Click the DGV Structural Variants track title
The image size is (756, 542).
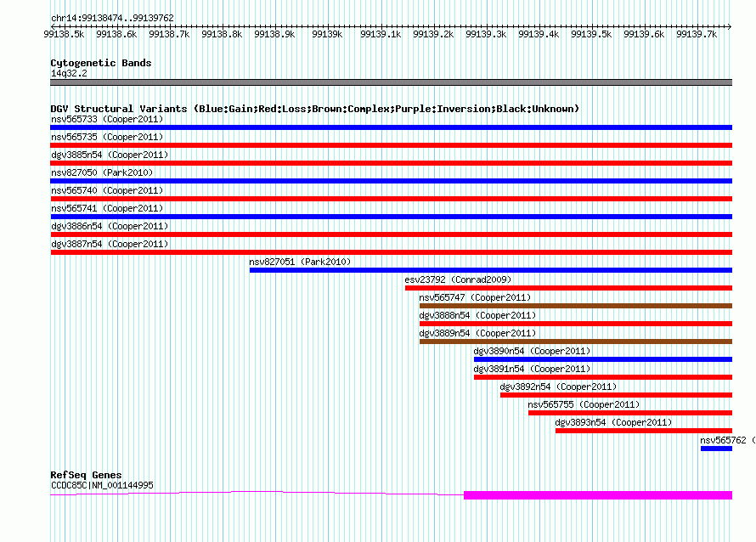[315, 109]
